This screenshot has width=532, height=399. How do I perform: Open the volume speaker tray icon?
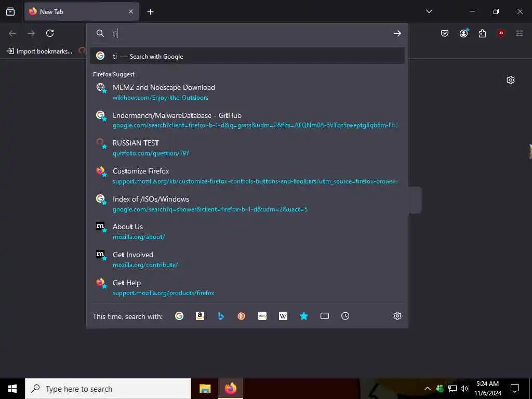tap(465, 389)
